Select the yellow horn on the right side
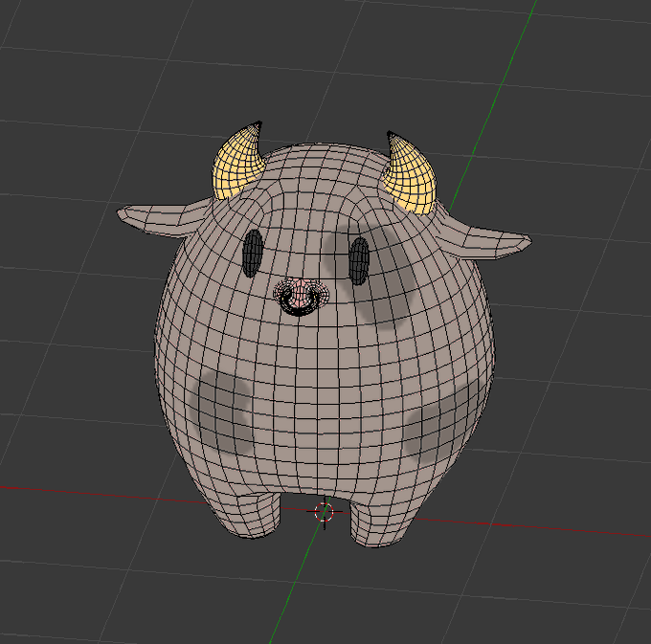 click(410, 176)
